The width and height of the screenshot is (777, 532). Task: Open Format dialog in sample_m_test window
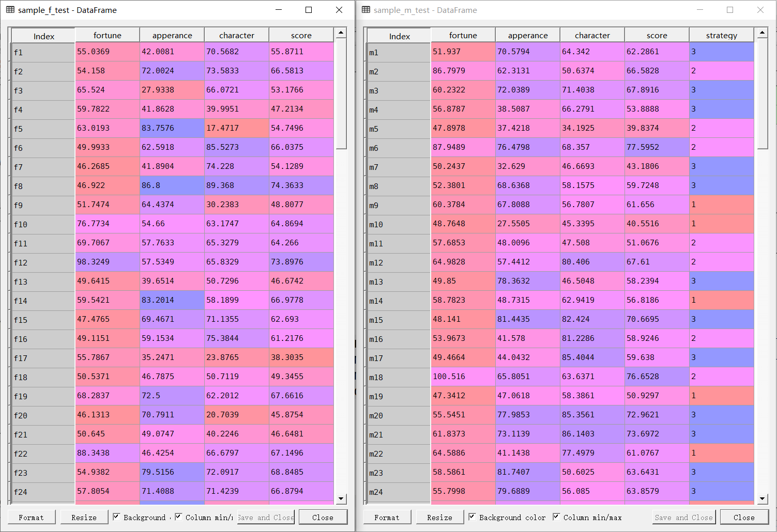pyautogui.click(x=387, y=517)
